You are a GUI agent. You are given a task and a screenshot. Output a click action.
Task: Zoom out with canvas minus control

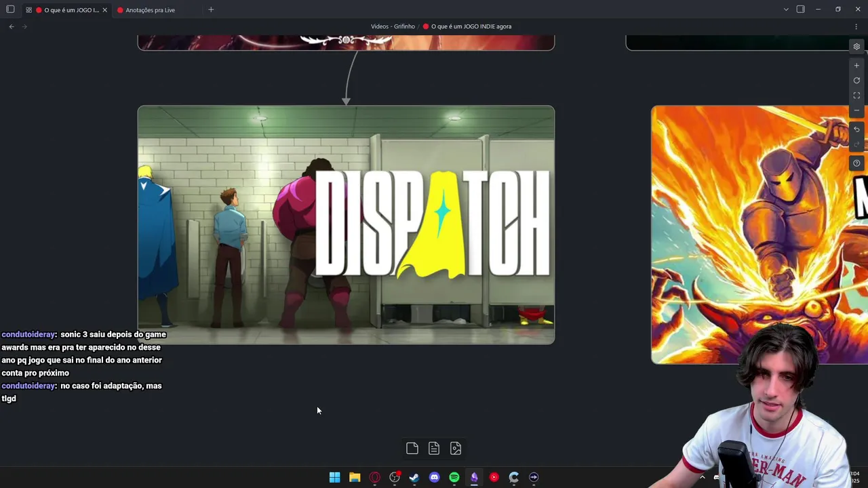pyautogui.click(x=856, y=110)
